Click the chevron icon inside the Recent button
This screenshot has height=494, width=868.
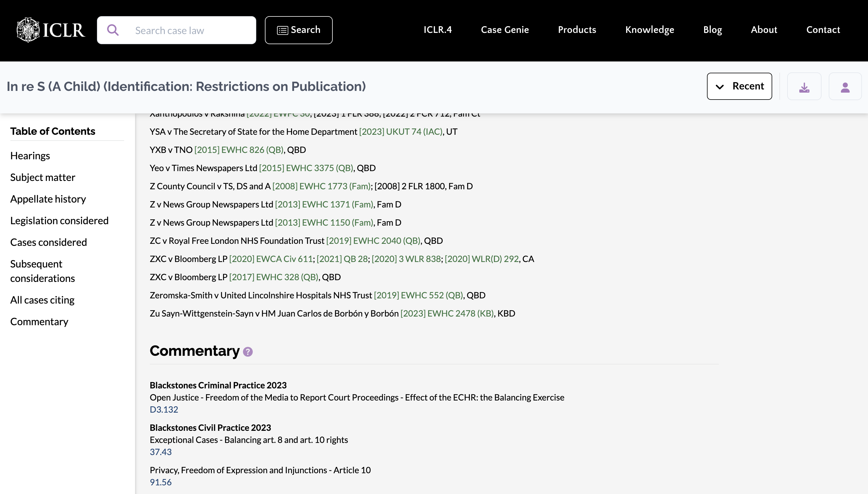720,86
